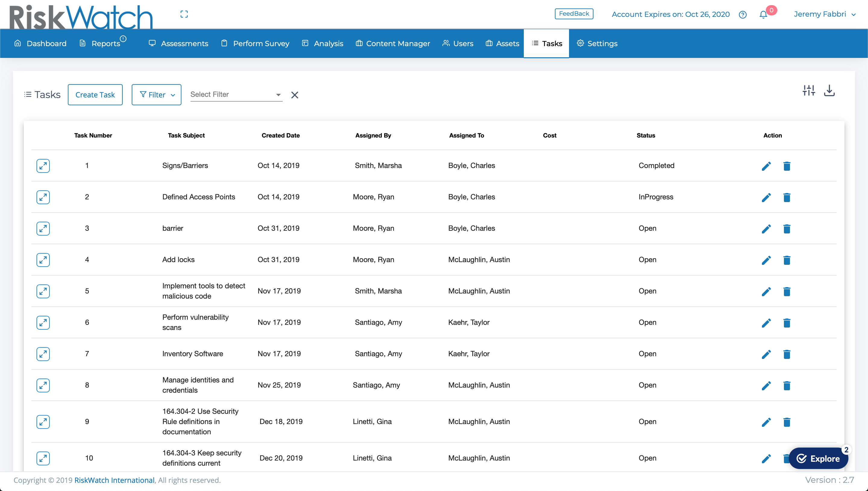Edit the Signs/Barriers task
This screenshot has width=868, height=491.
point(766,166)
